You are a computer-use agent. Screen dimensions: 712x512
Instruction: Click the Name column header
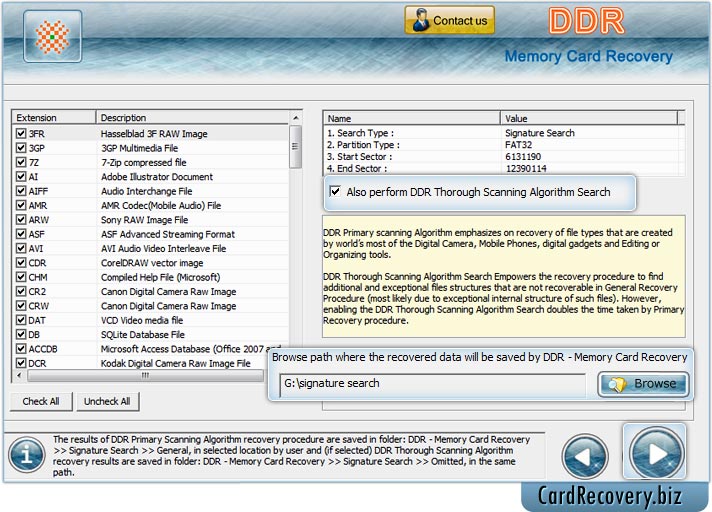[412, 118]
